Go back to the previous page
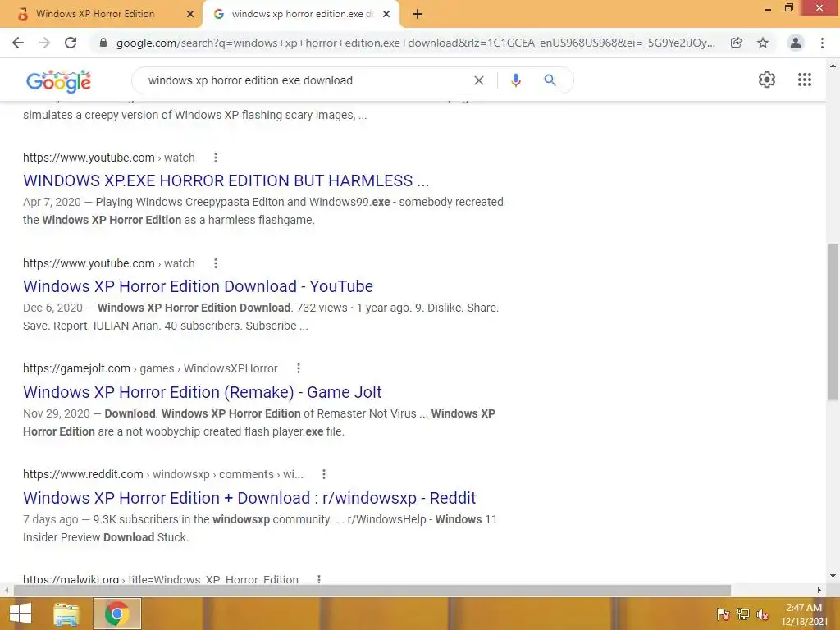The image size is (840, 630). [18, 43]
